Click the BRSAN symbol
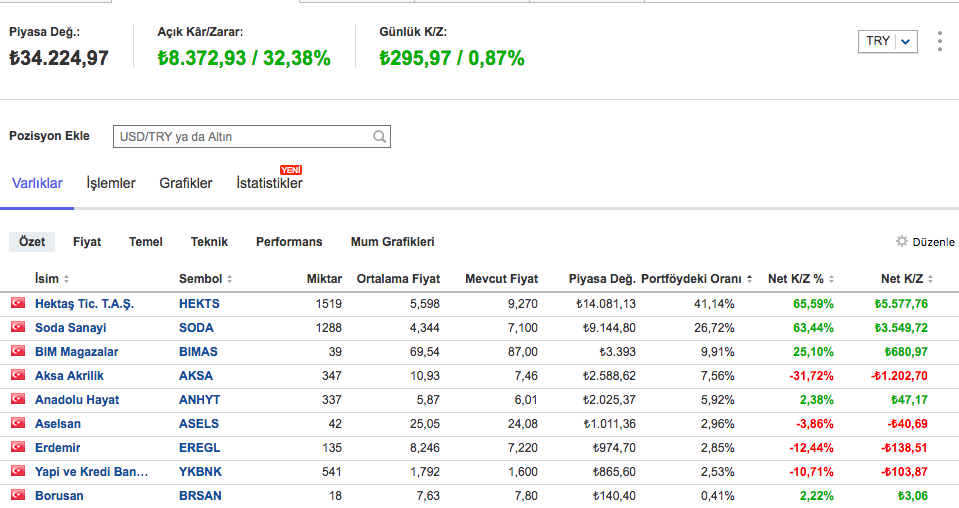Screen dimensions: 959x508 [200, 496]
